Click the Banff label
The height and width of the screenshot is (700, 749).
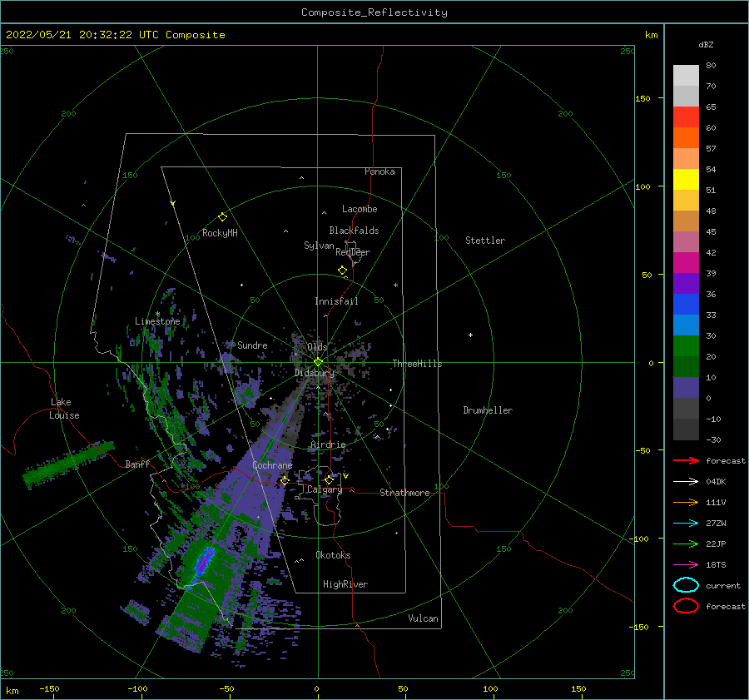137,464
